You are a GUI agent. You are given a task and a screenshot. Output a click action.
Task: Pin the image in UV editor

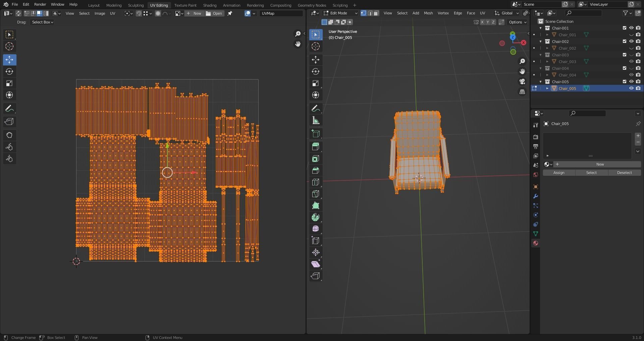230,13
